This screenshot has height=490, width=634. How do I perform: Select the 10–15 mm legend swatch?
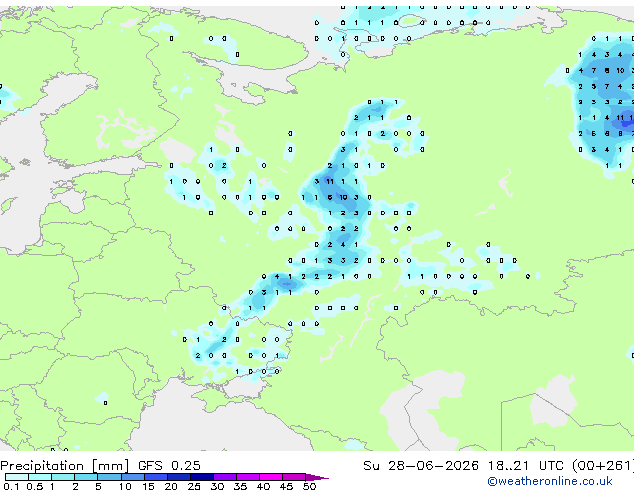133,477
